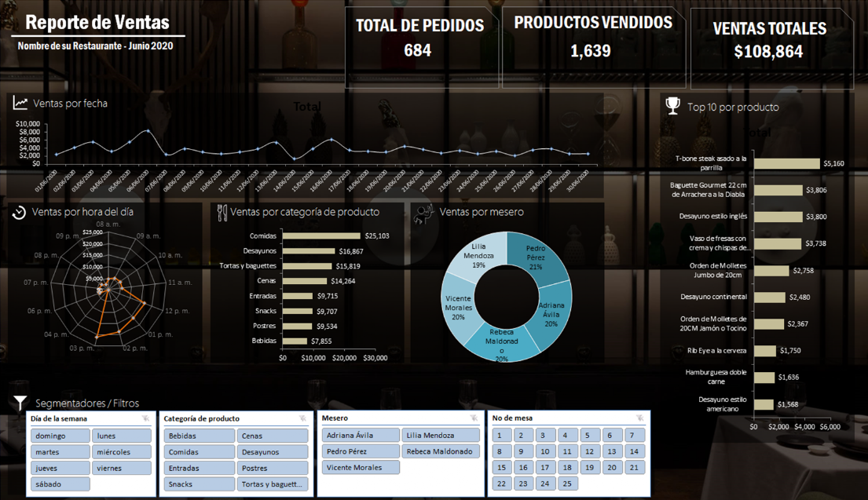Click clear-filter icon on the "Categoría de producto" slicer
868x500 pixels.
pos(301,418)
